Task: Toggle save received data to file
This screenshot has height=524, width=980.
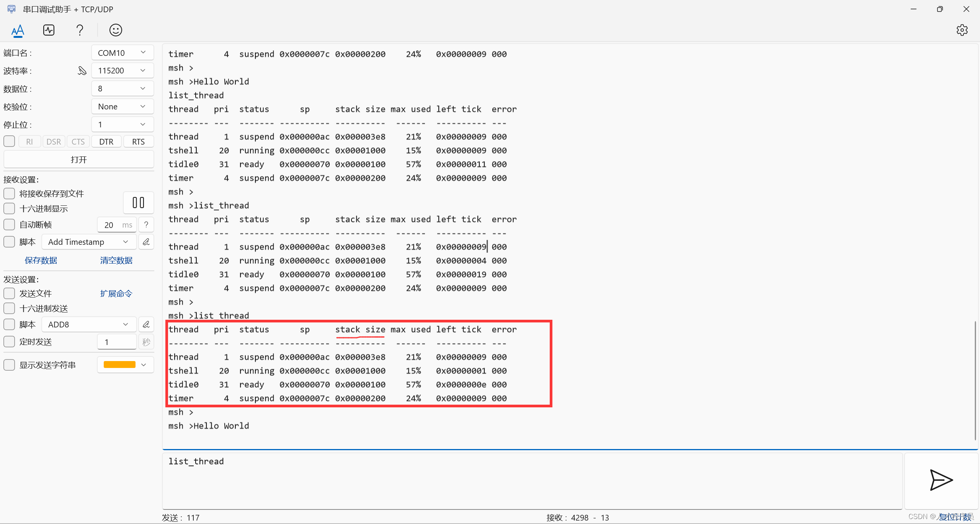Action: [x=9, y=194]
